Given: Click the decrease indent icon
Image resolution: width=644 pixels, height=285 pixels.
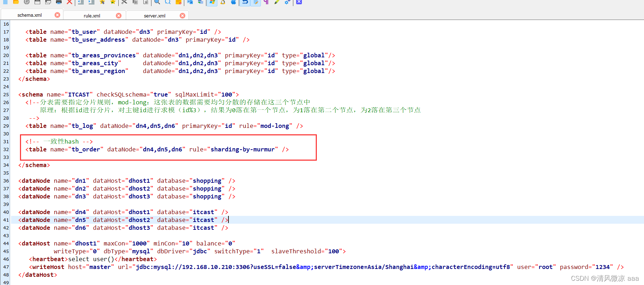Looking at the screenshot, I should click(81, 2).
